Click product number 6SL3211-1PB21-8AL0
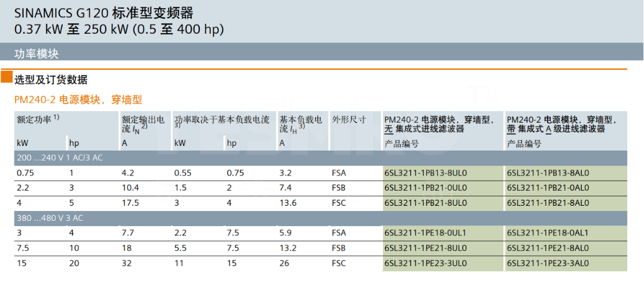This screenshot has width=644, height=286. click(548, 202)
